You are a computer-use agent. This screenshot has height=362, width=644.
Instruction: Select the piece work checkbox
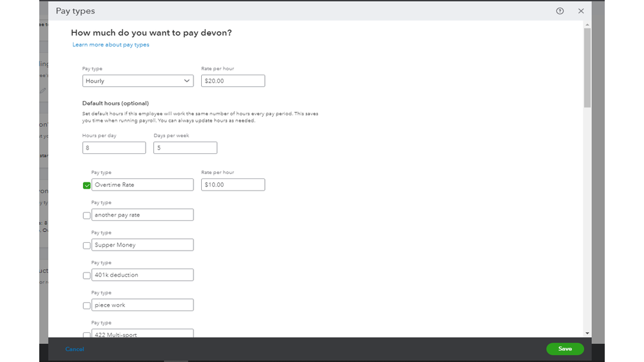[87, 306]
